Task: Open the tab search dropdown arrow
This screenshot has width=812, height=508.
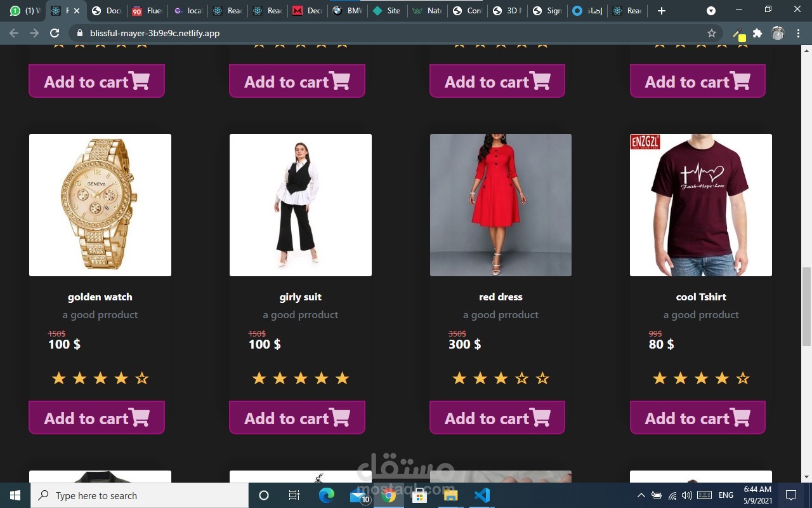Action: 710,11
